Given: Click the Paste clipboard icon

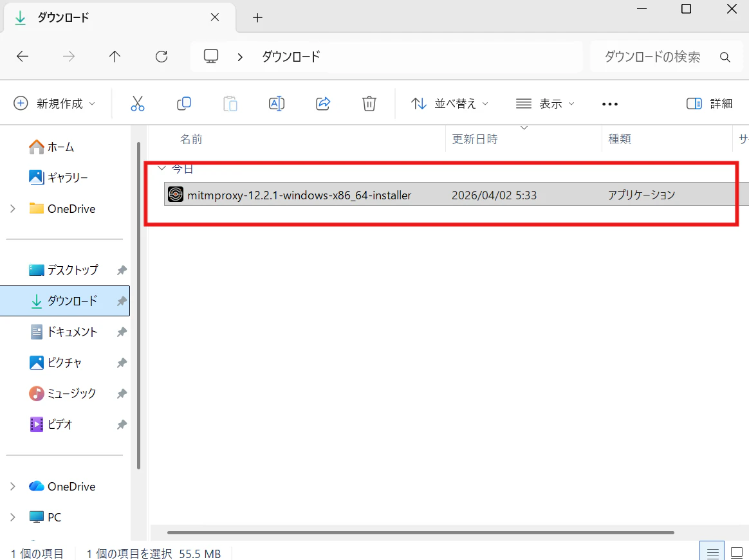Looking at the screenshot, I should 230,104.
